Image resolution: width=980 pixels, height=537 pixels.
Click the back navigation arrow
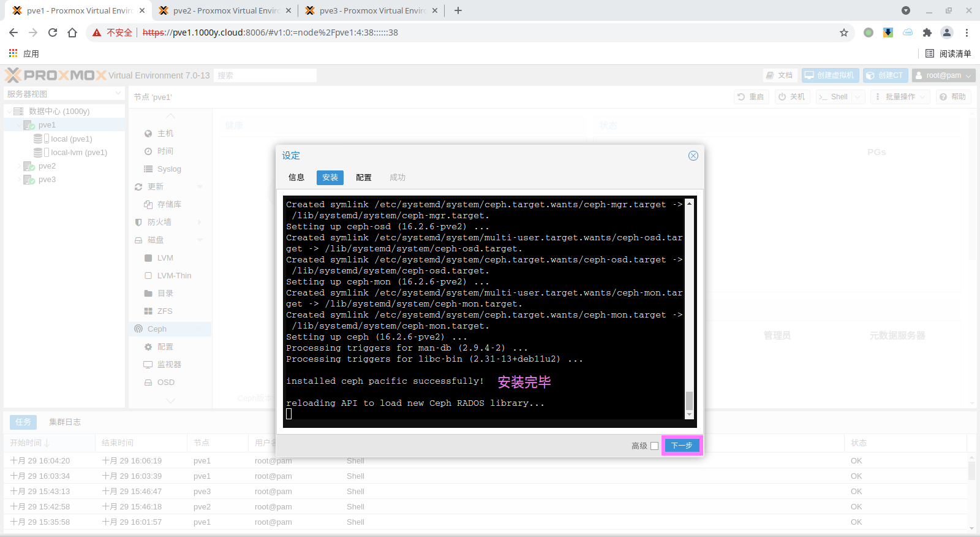[13, 32]
